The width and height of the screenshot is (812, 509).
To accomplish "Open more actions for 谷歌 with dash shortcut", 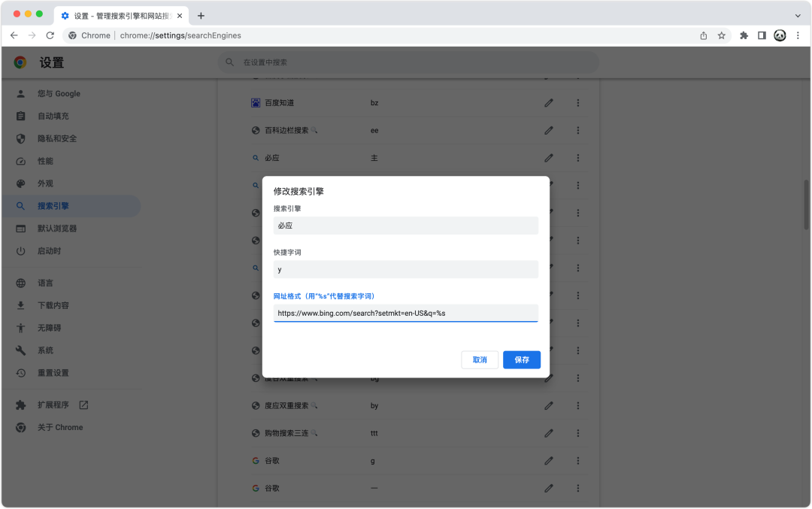I will click(578, 488).
